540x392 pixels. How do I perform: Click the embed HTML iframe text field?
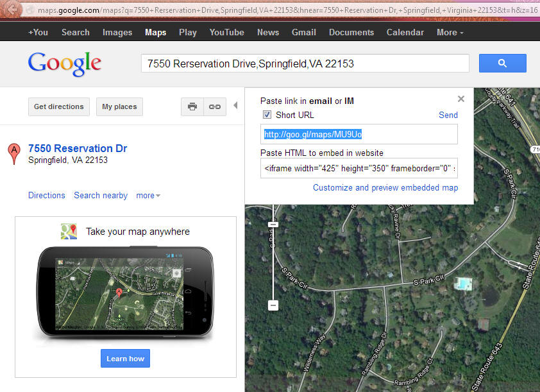[x=359, y=169]
